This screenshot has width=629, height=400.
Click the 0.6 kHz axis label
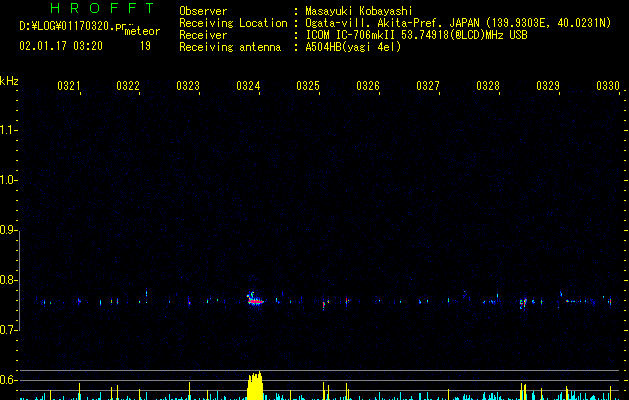tap(8, 380)
